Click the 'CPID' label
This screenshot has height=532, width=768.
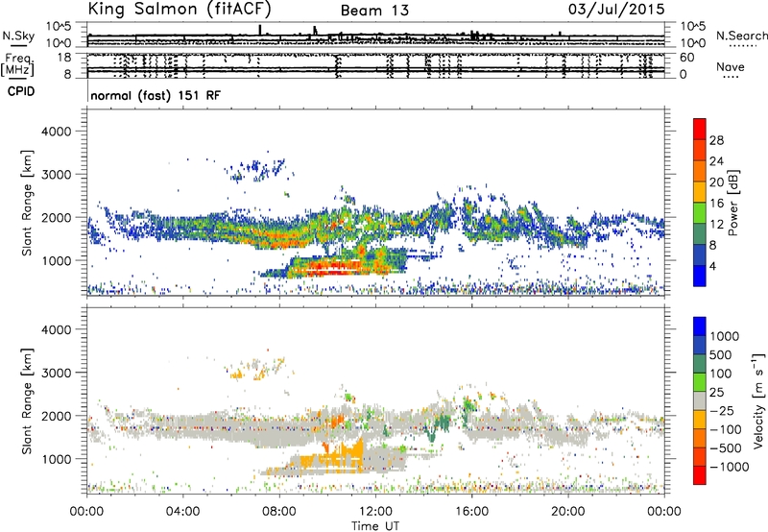pyautogui.click(x=21, y=91)
